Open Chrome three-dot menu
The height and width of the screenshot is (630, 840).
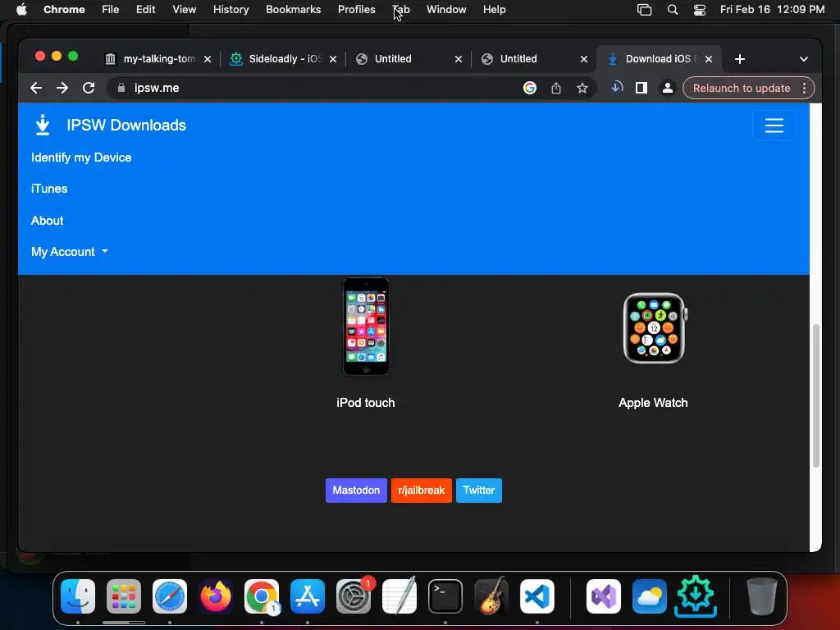pos(804,88)
